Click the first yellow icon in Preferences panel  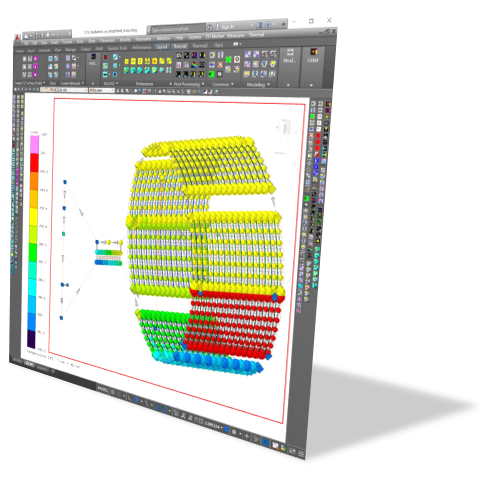click(126, 62)
